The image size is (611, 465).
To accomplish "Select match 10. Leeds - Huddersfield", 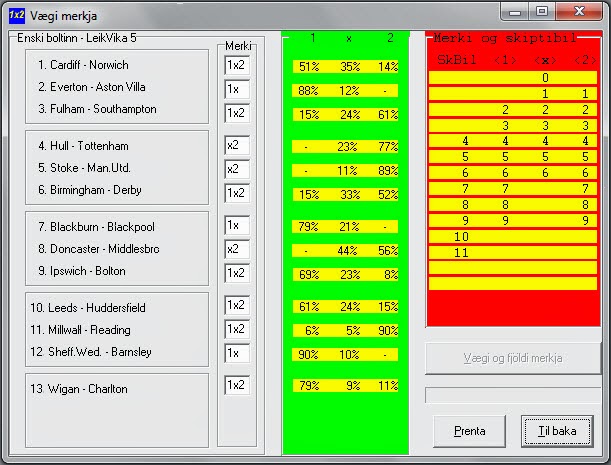I will [x=88, y=308].
